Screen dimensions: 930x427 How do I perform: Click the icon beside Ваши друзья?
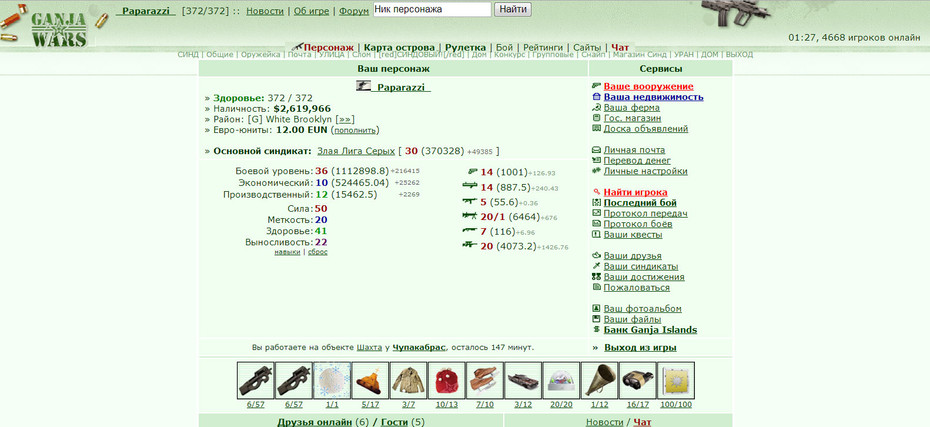pos(597,256)
